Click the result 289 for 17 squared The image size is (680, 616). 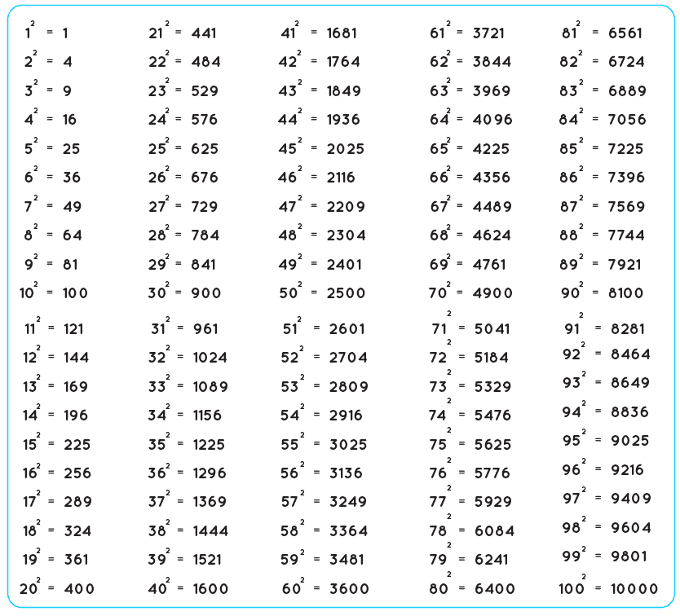pos(78,502)
